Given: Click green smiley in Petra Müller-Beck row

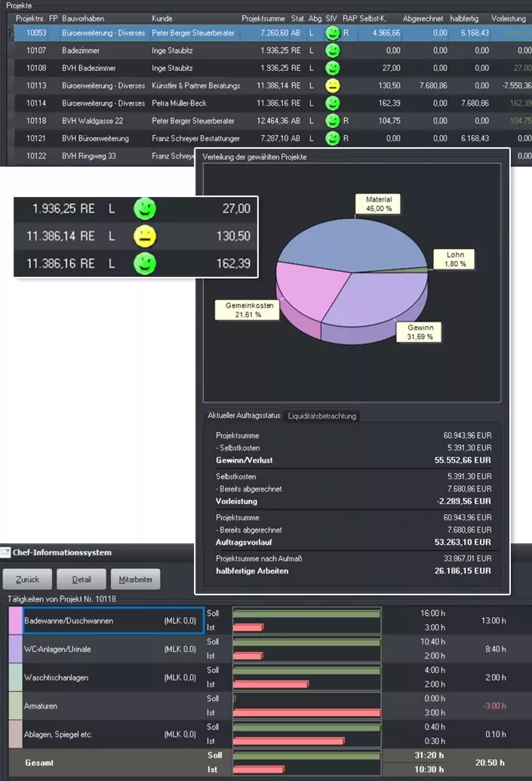Looking at the screenshot, I should pos(332,103).
